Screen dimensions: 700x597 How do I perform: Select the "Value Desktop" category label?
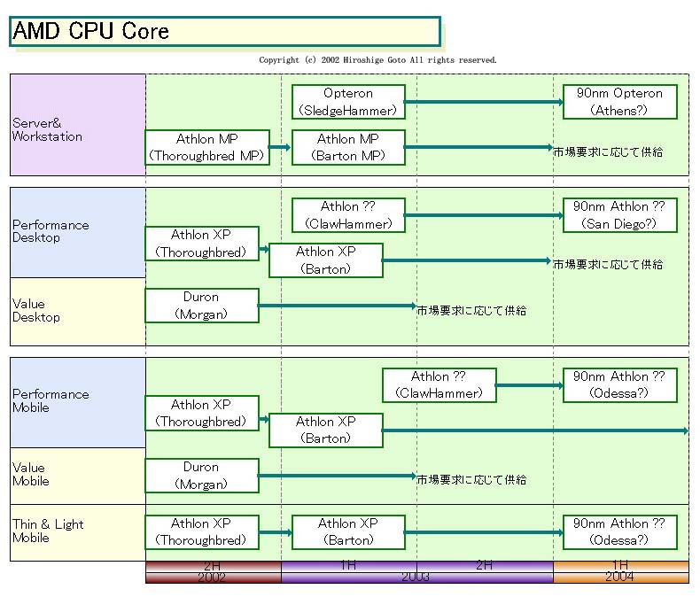[x=78, y=312]
